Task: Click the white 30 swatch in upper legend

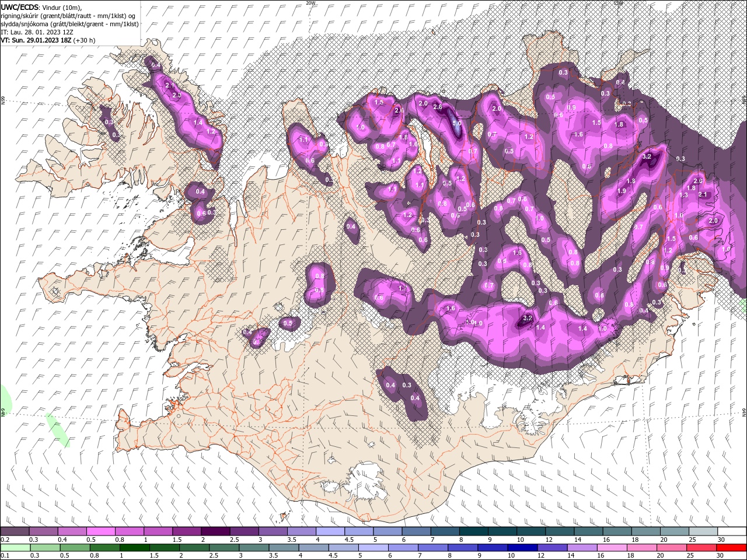Action: [x=732, y=531]
